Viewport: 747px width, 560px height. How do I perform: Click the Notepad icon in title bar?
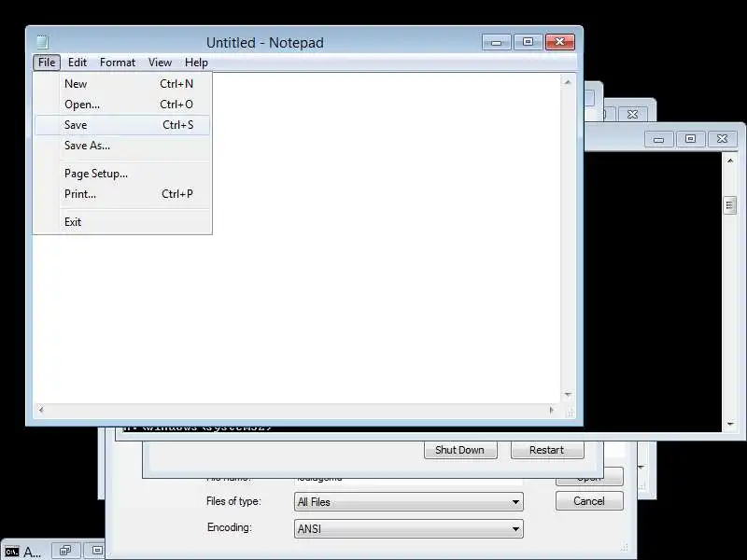pyautogui.click(x=42, y=42)
